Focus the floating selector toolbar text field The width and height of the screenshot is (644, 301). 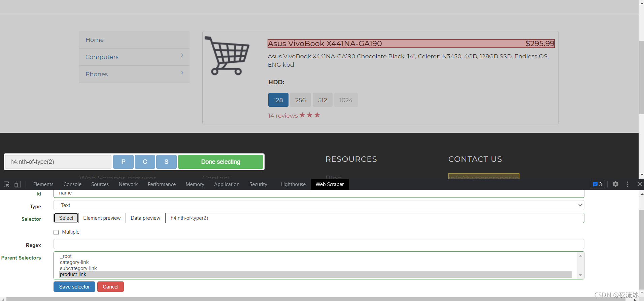[58, 162]
